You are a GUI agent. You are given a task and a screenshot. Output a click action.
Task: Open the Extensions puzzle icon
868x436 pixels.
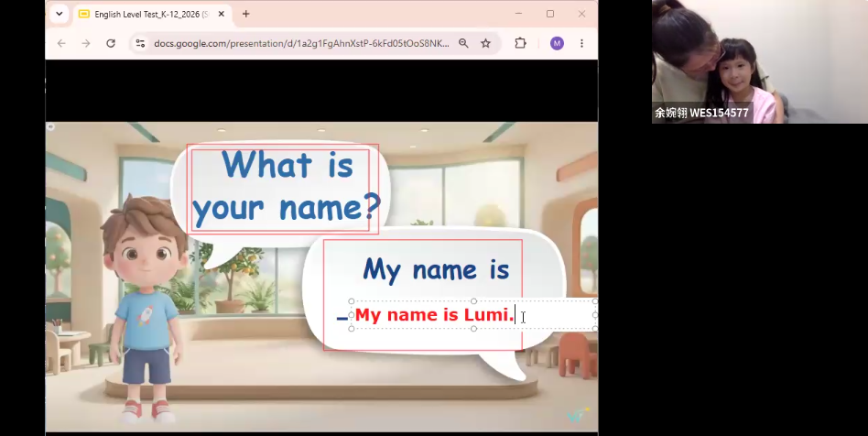[520, 43]
